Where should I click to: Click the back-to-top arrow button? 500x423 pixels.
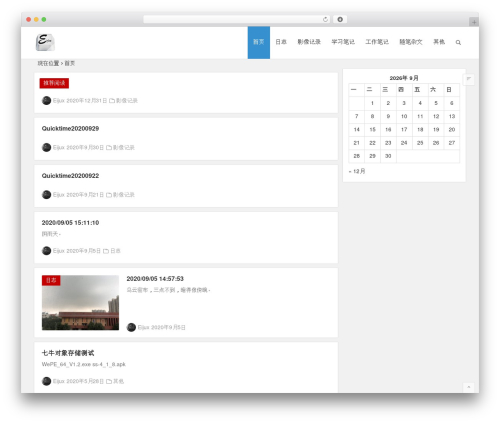(x=469, y=387)
